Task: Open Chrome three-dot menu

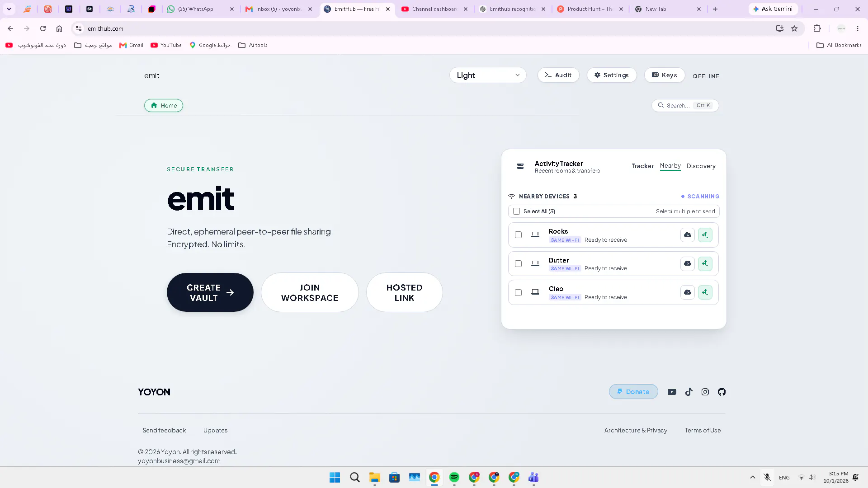Action: 858,28
